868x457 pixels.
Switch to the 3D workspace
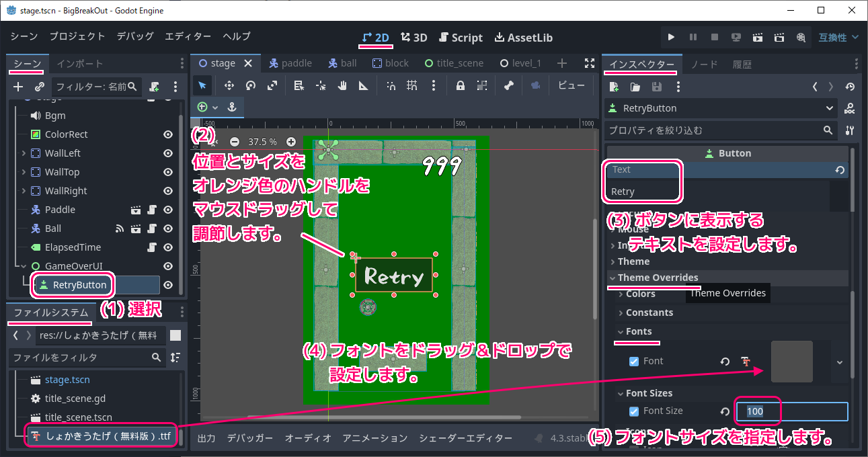pyautogui.click(x=413, y=38)
